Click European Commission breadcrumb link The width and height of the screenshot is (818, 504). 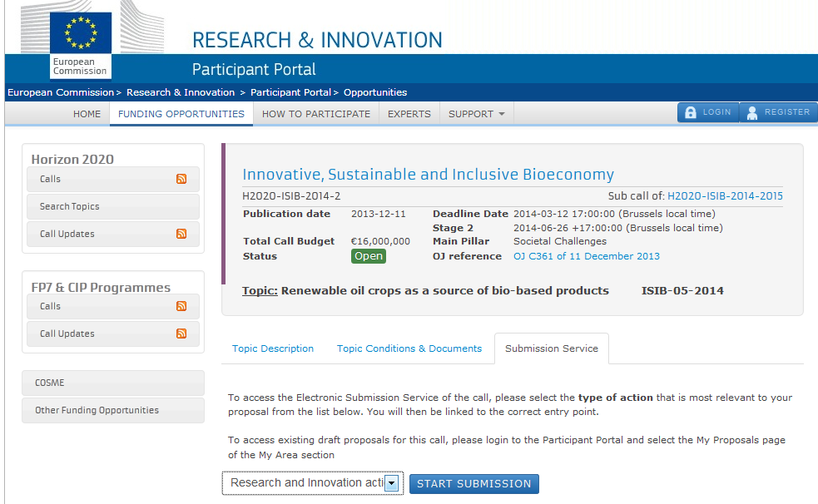61,92
